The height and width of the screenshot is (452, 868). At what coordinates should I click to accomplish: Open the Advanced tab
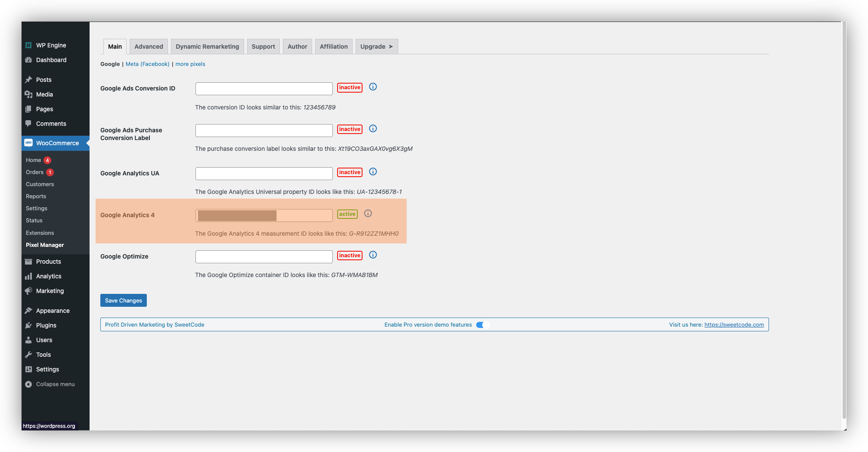pos(149,47)
